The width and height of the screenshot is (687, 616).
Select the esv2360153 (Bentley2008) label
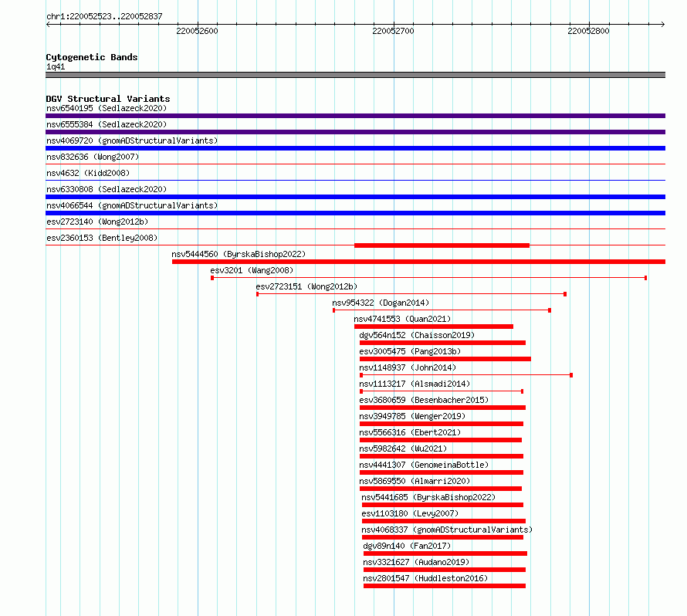point(102,238)
